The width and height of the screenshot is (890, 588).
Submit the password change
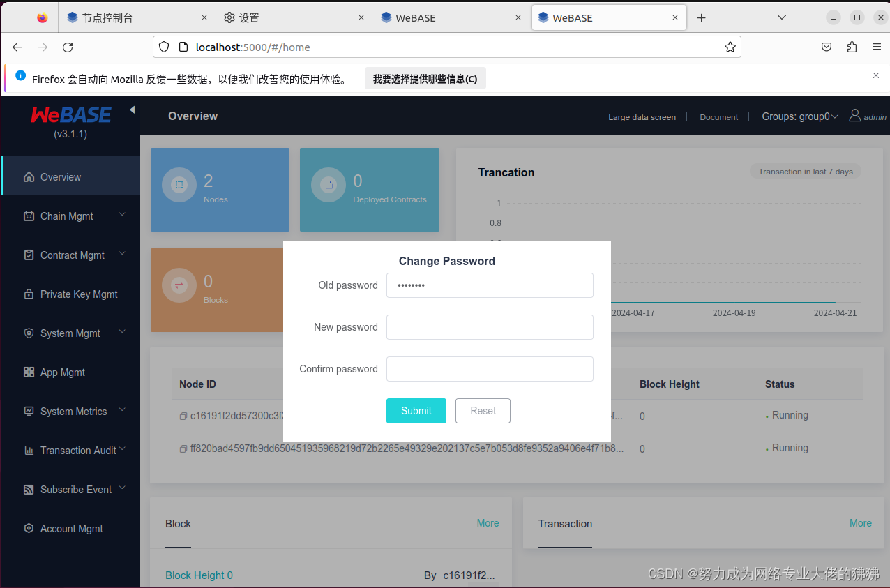click(416, 411)
